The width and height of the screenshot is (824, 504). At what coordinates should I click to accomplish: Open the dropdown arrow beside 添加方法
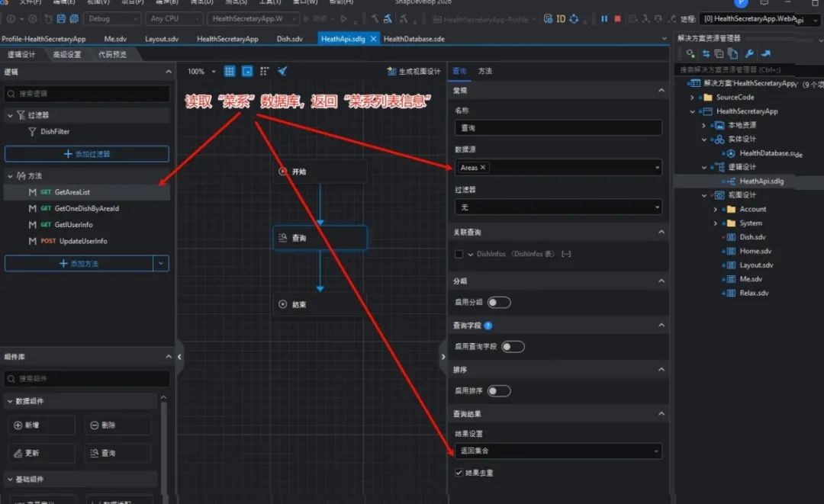point(161,264)
